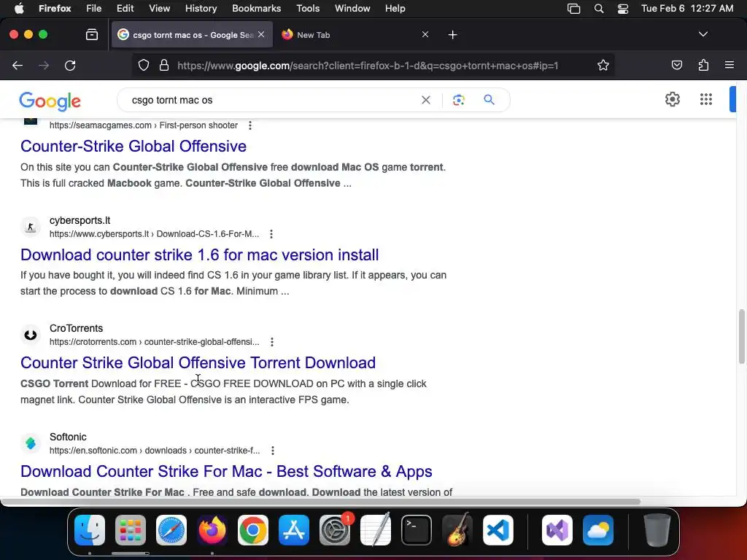Click the vertical page scrollbar thumb
This screenshot has width=747, height=560.
click(x=741, y=337)
